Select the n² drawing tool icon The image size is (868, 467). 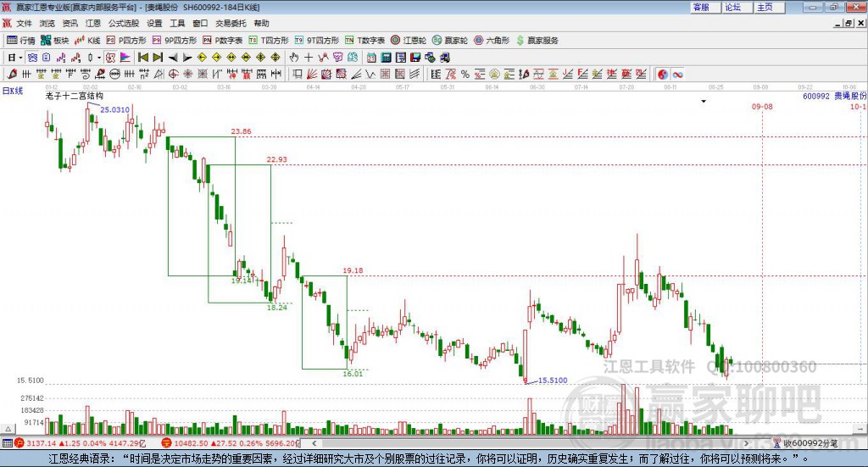[x=144, y=74]
